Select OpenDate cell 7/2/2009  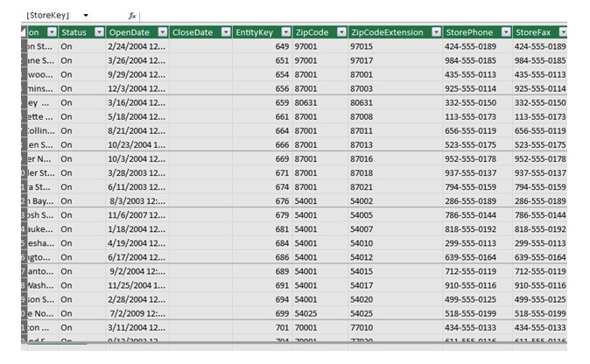(137, 313)
